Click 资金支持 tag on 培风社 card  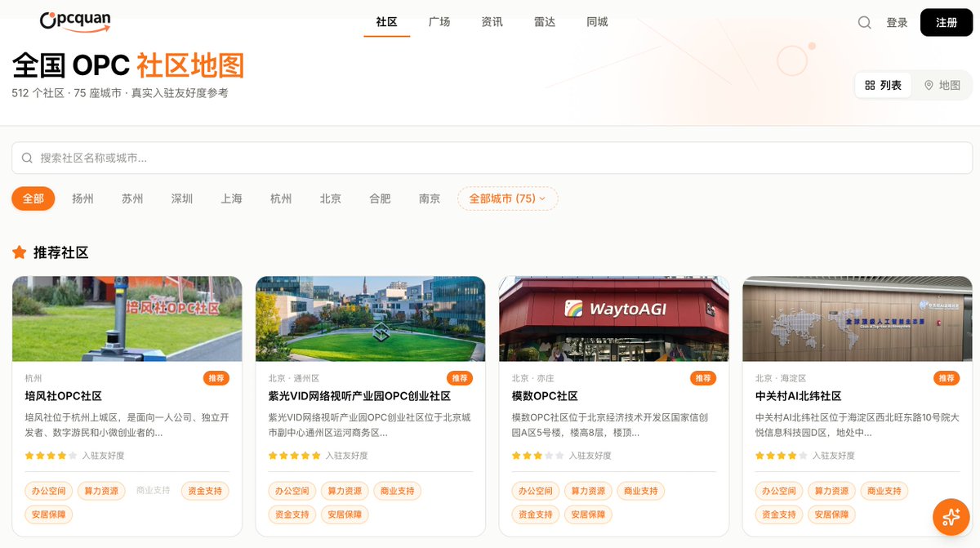coord(205,491)
